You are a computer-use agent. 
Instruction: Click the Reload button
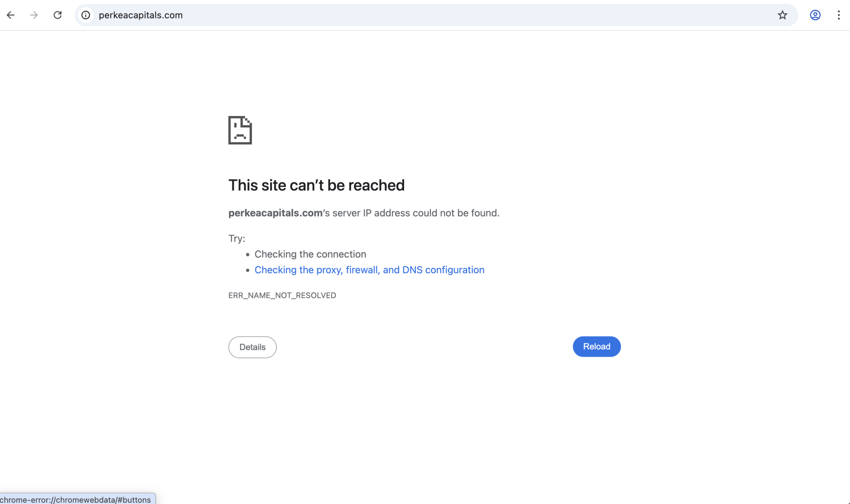coord(596,346)
